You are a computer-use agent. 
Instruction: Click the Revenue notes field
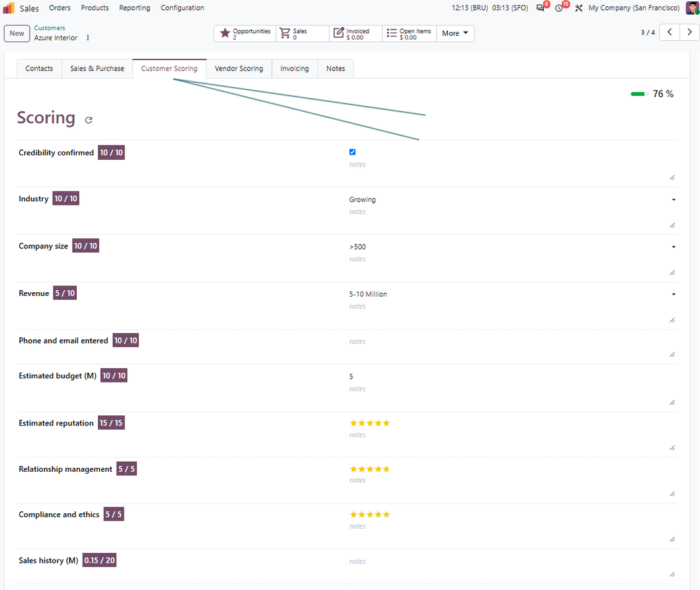(512, 313)
